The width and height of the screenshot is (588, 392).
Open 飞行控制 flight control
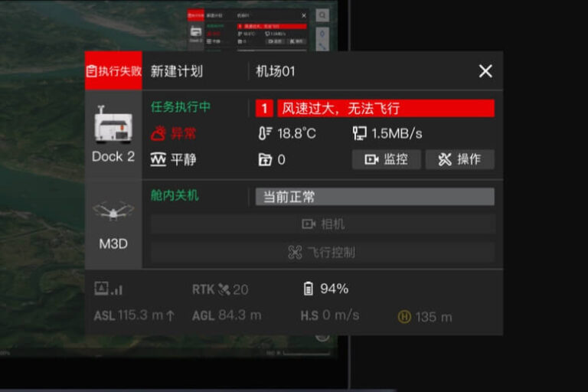coord(323,252)
